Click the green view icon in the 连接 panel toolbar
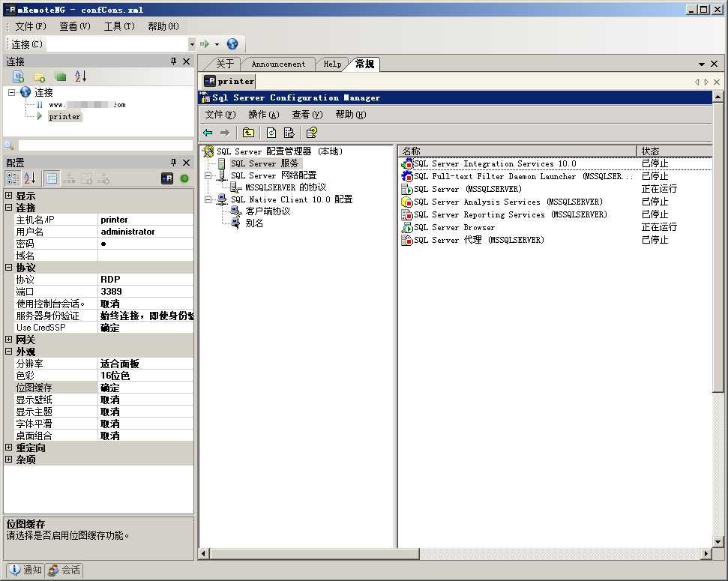The image size is (728, 581). 61,76
